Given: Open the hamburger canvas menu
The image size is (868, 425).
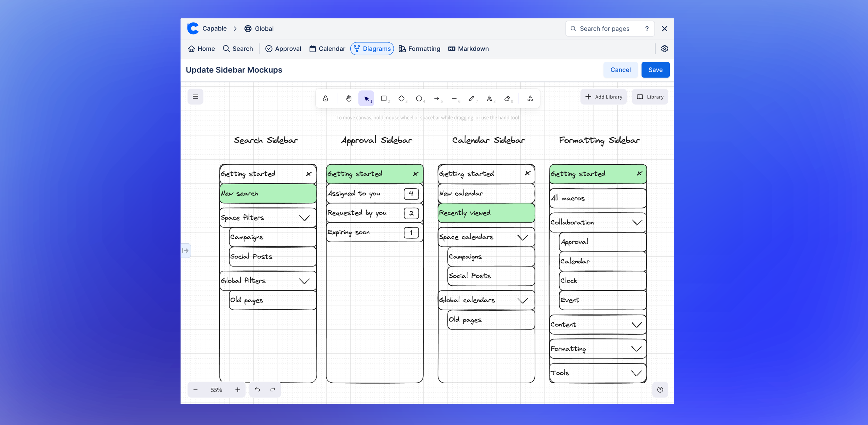Looking at the screenshot, I should [195, 97].
